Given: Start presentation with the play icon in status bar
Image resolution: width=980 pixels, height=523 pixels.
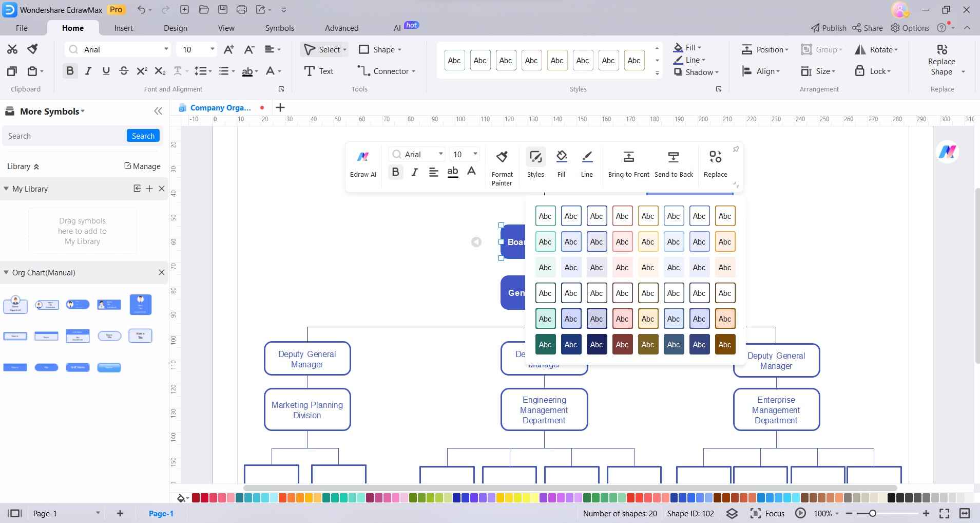Looking at the screenshot, I should [x=800, y=513].
